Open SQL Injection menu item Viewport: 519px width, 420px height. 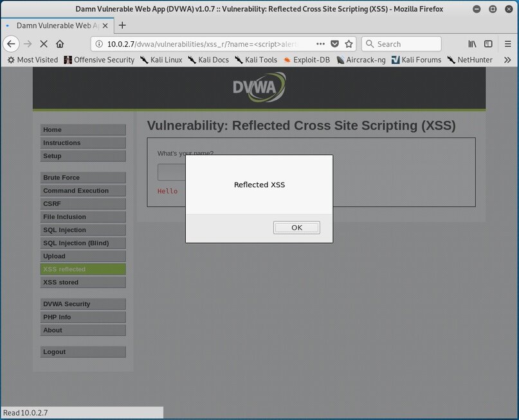point(83,230)
